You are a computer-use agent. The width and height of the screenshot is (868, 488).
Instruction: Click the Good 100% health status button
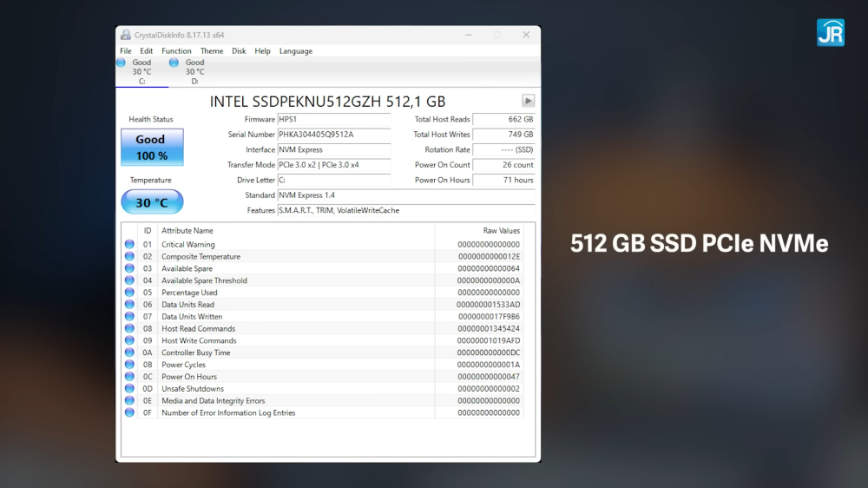[x=152, y=147]
